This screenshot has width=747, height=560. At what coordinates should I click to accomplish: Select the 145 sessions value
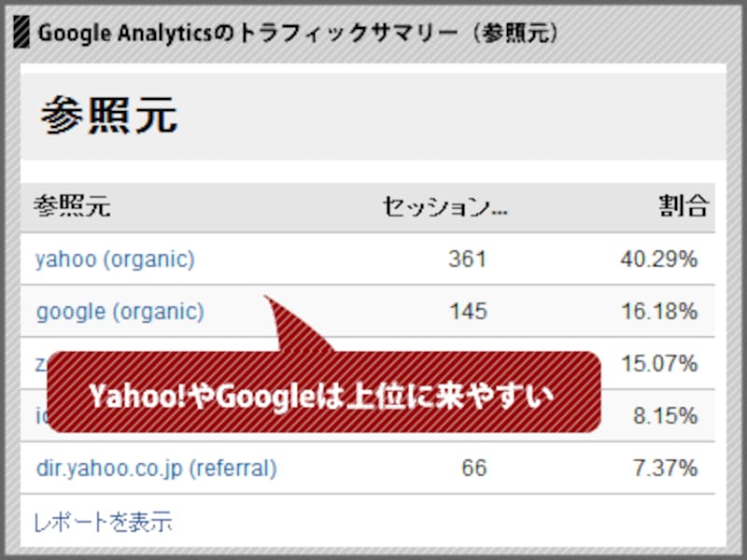pyautogui.click(x=467, y=311)
